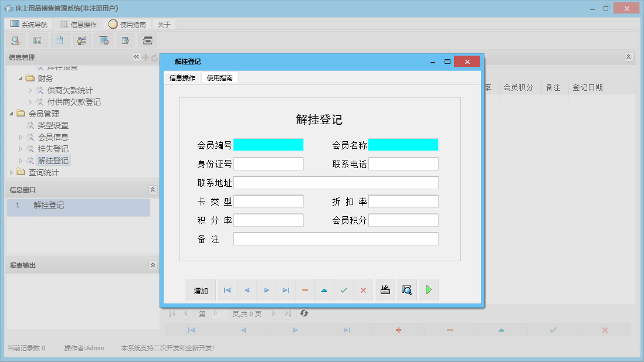The height and width of the screenshot is (362, 644).
Task: Click the cyan 会员编号 input field
Action: pos(269,145)
